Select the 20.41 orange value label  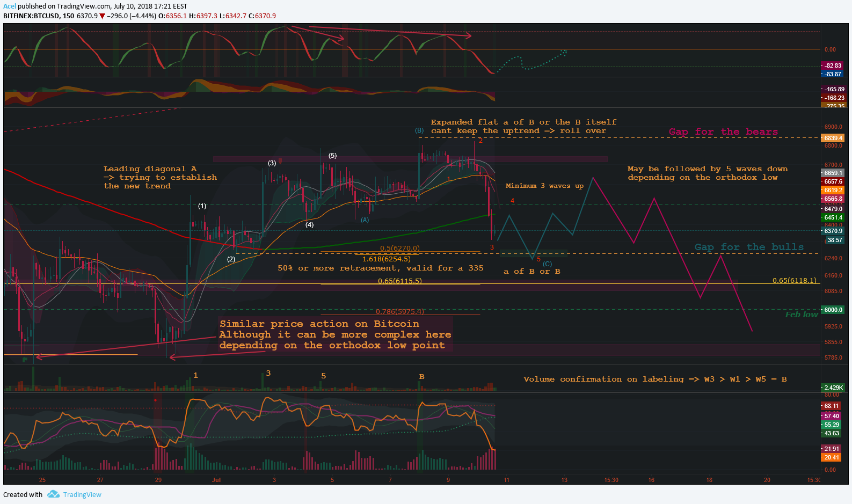(x=832, y=457)
